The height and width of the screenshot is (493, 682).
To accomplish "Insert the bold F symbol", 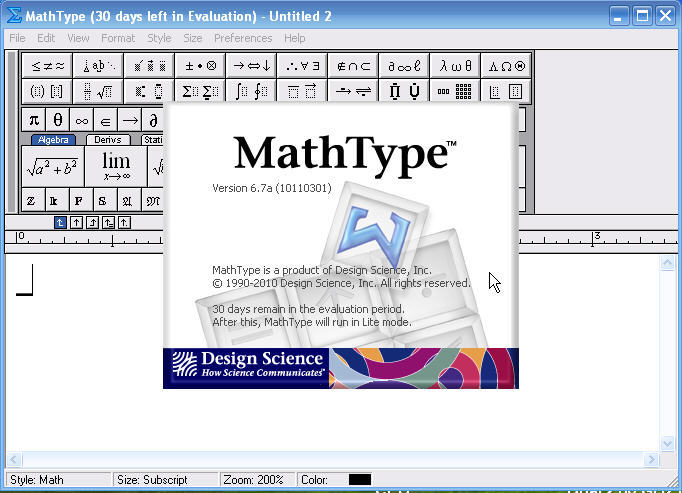I will tap(81, 201).
